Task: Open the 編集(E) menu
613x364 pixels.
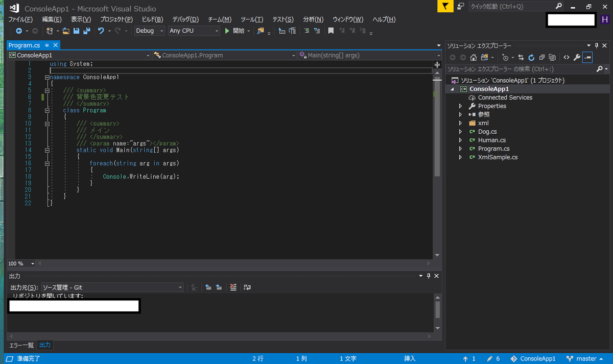Action: (x=52, y=19)
